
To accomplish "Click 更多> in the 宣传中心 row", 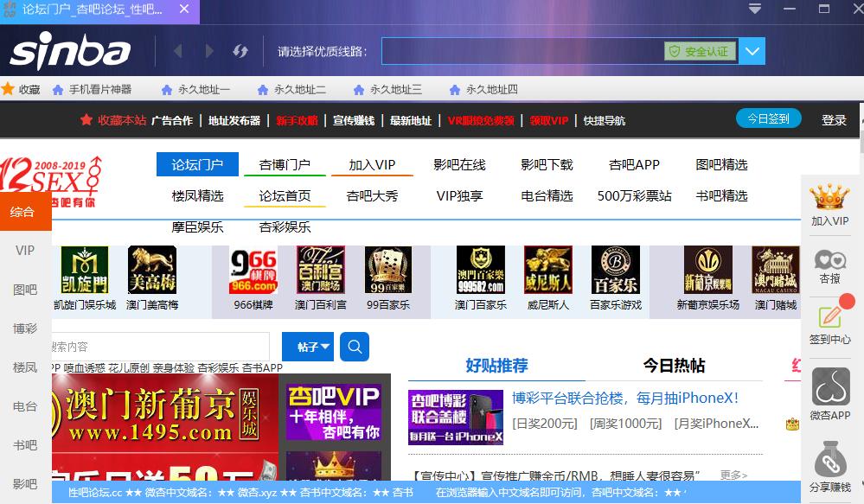I will point(733,475).
